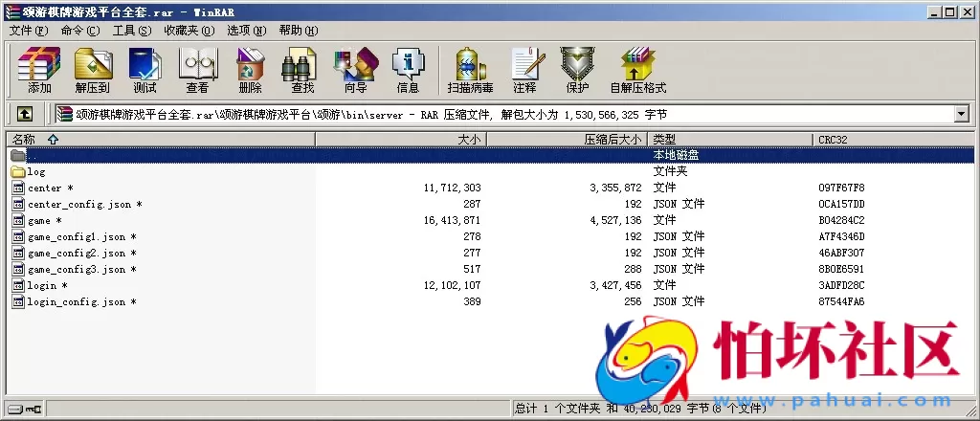Click the Protect (保护) shield icon

click(x=577, y=70)
